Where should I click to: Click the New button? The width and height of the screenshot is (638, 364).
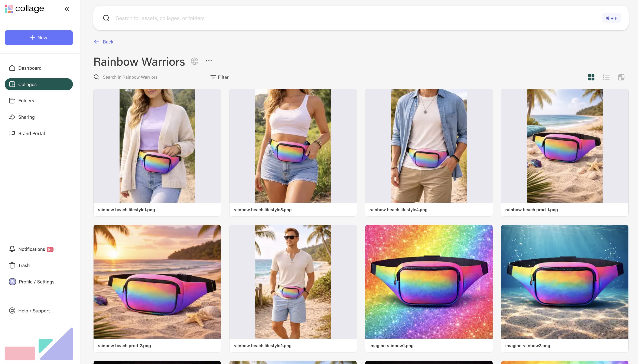click(39, 38)
